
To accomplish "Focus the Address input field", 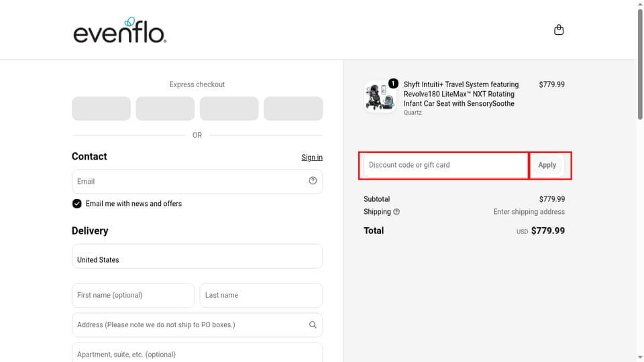I will pos(197,324).
